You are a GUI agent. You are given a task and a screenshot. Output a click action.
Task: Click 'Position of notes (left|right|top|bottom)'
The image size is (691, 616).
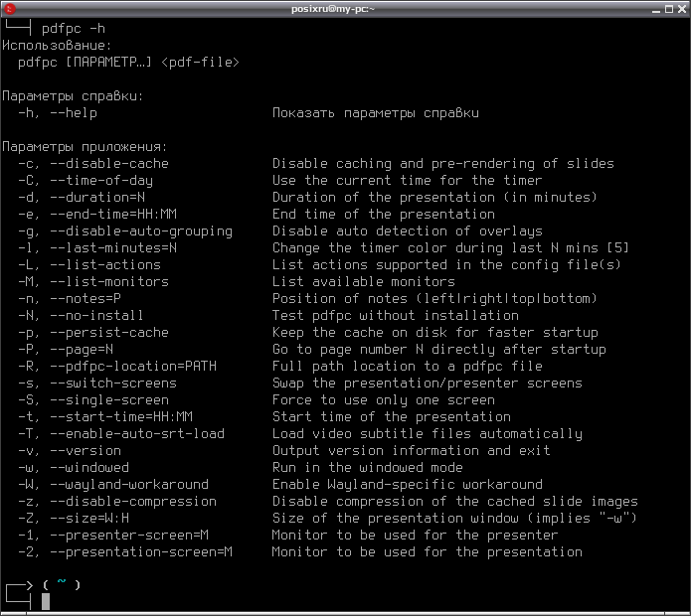tap(434, 298)
